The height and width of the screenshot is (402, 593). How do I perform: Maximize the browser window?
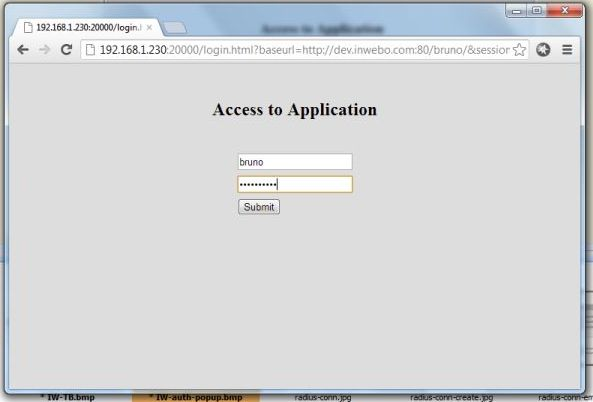tap(536, 11)
